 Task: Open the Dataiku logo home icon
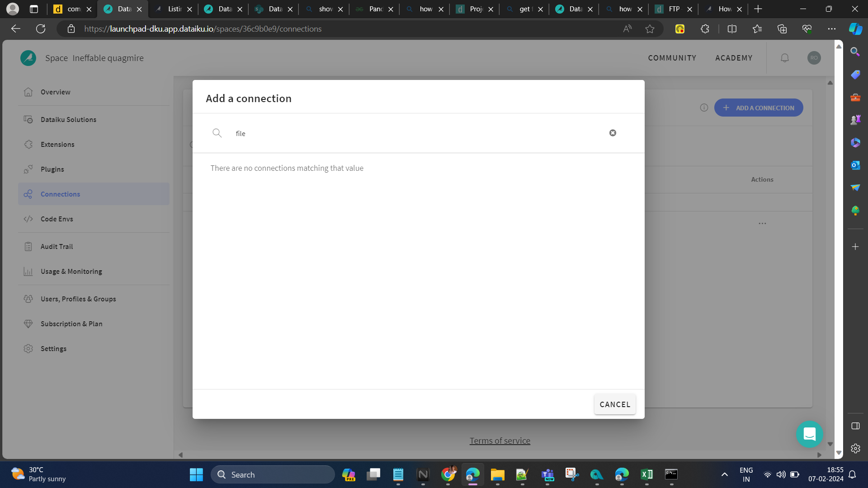coord(28,58)
